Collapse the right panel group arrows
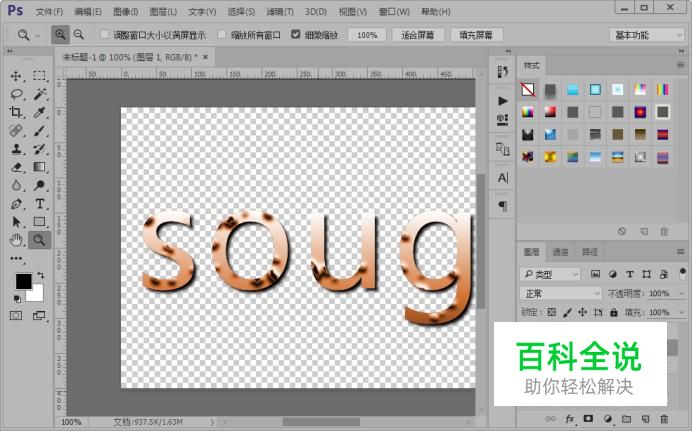Screen dimensions: 692x431 [681, 51]
